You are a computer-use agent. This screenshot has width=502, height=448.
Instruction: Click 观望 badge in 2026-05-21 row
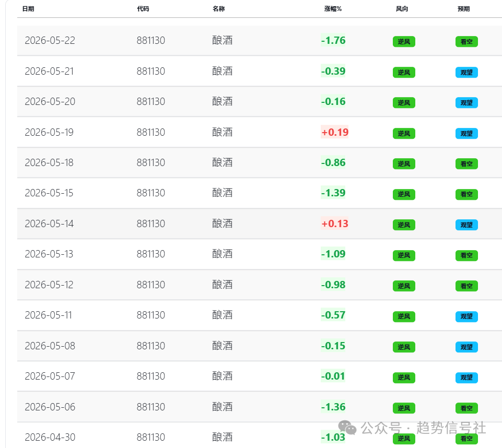[466, 73]
